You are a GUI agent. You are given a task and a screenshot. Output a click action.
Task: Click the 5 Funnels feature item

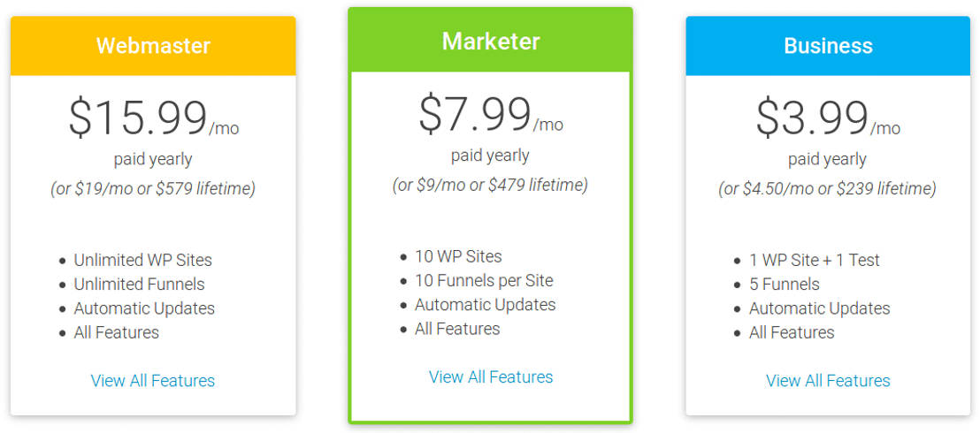[784, 285]
